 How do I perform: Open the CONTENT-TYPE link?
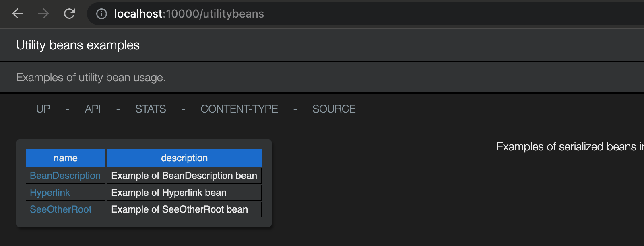pyautogui.click(x=239, y=109)
